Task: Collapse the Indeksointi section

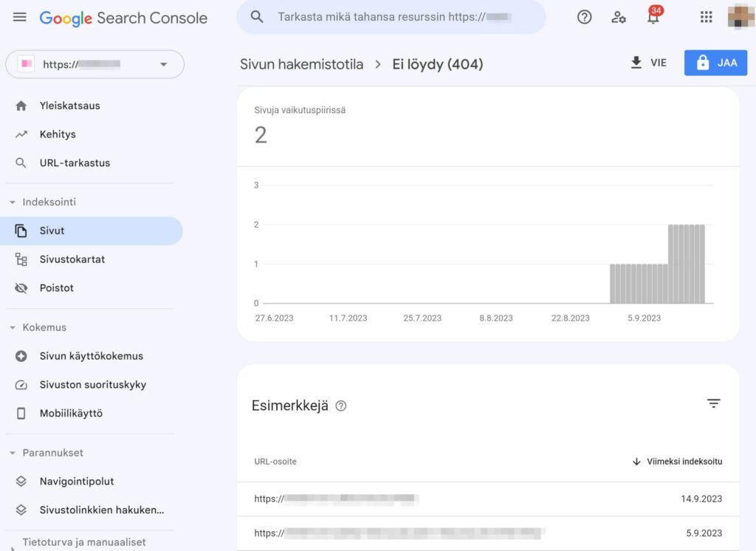Action: (13, 202)
